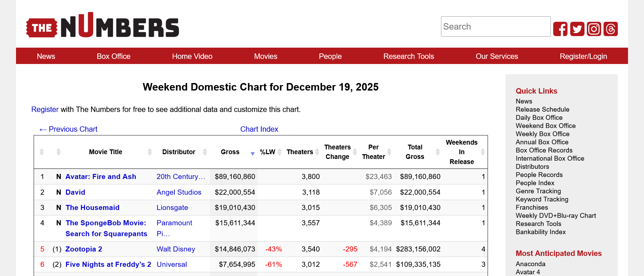644x276 pixels.
Task: Focus the Search input field
Action: click(495, 27)
